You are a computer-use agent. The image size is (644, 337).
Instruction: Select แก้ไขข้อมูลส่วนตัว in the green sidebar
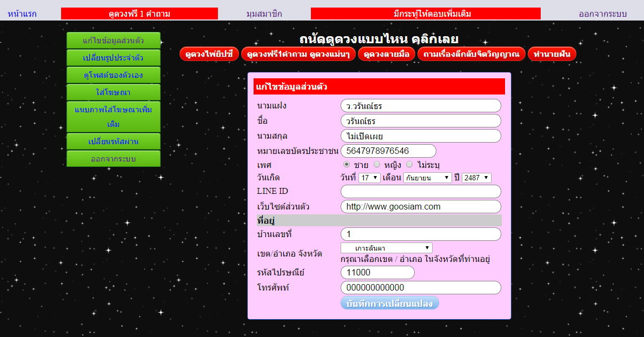(x=114, y=41)
